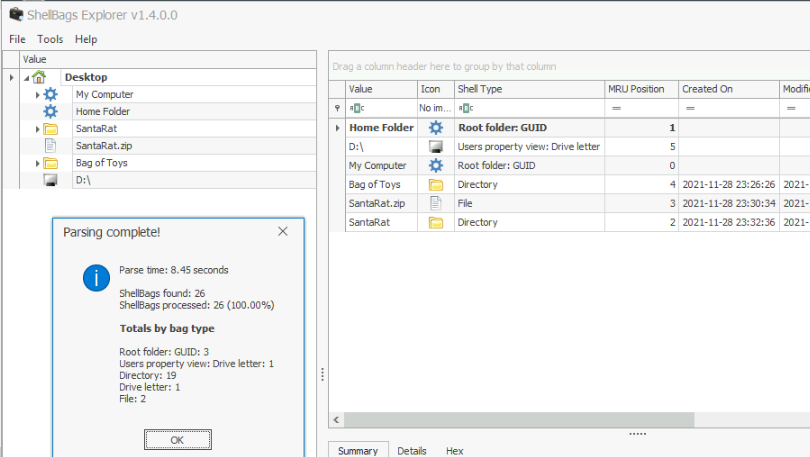Screen dimensions: 810x457
Task: Expand the SantaRat tree folder
Action: pos(37,129)
